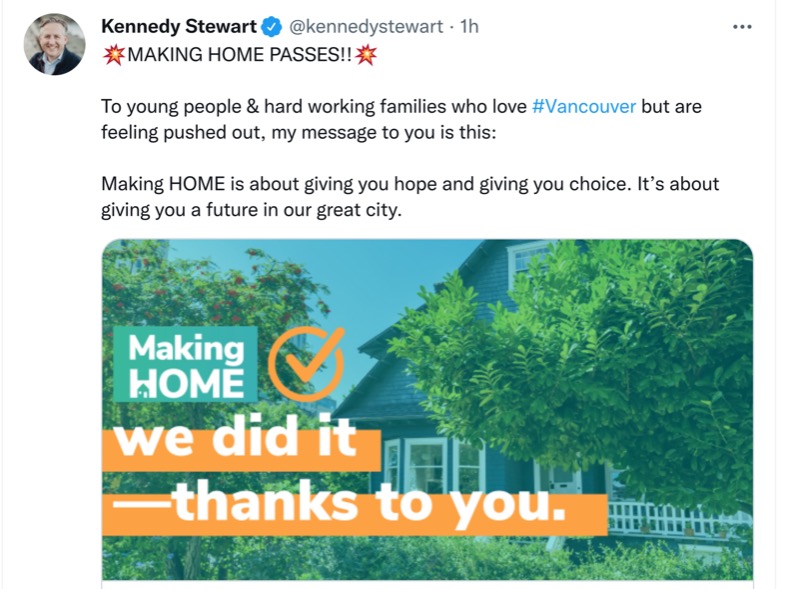Open the tweet's three-dot more options menu
The image size is (800, 589).
742,27
